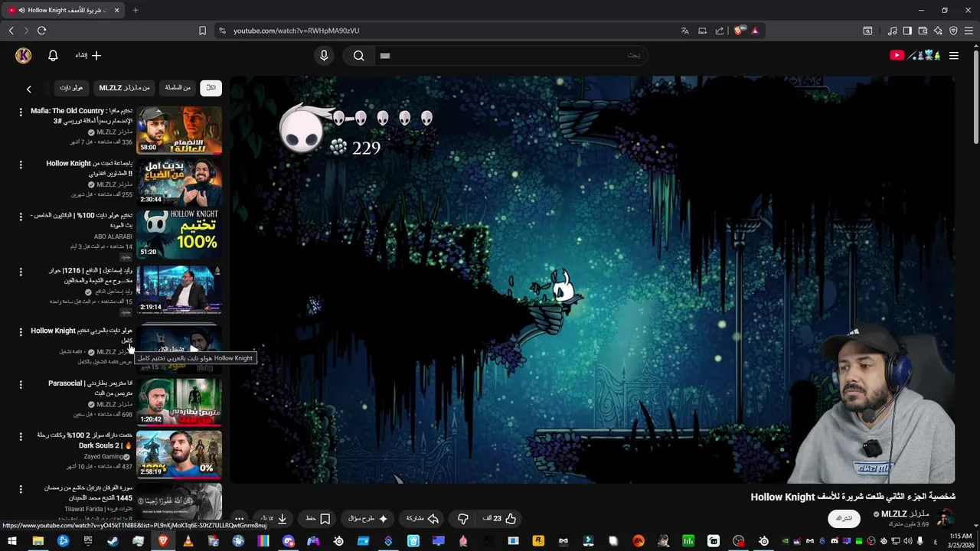
Task: Go to YouTube home via logo
Action: [x=915, y=55]
